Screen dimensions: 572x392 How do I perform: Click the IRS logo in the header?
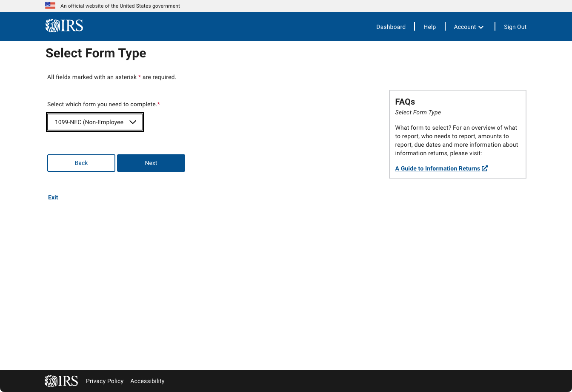click(x=64, y=26)
